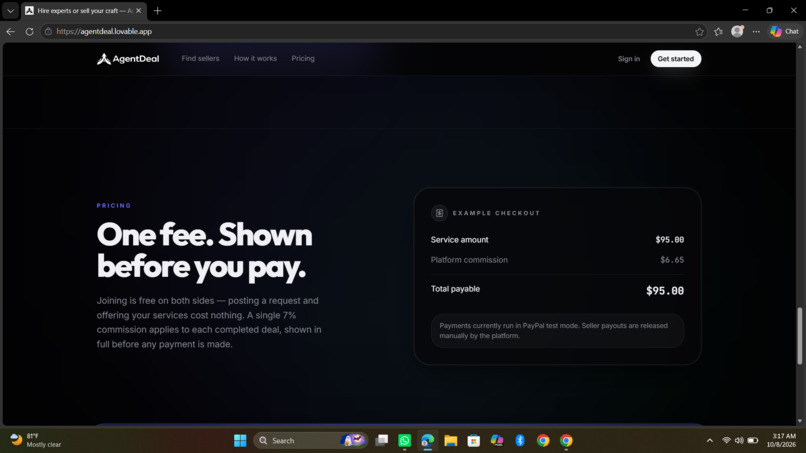Open the first Chrome taskbar icon

click(543, 441)
